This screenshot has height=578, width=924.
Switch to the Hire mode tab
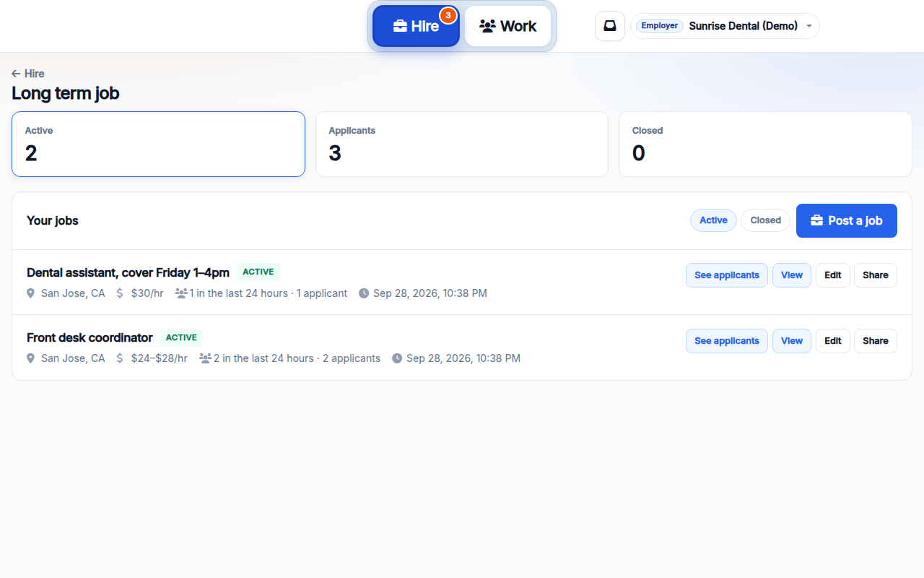point(416,26)
